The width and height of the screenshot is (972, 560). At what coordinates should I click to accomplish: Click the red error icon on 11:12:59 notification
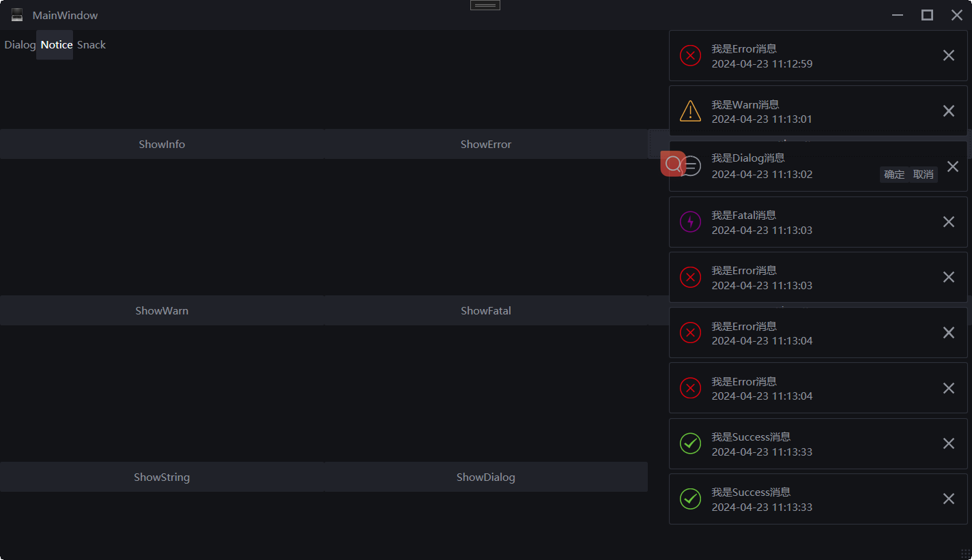coord(690,55)
